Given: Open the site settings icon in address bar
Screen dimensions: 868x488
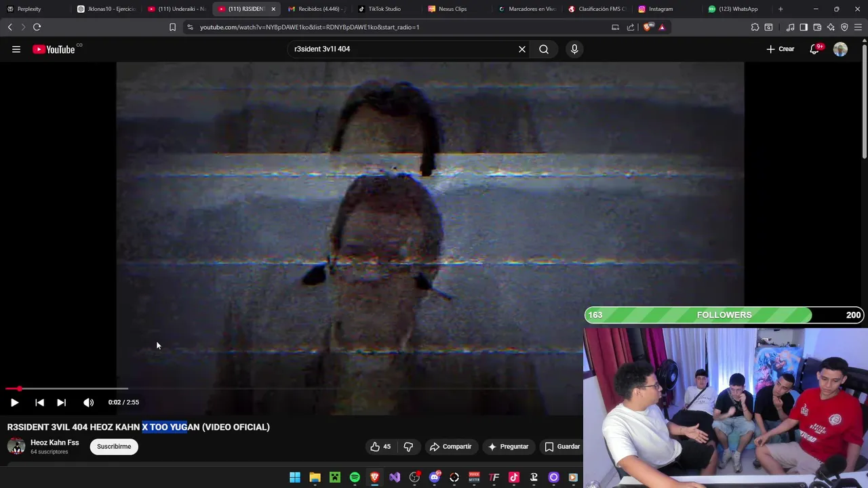Looking at the screenshot, I should point(190,27).
